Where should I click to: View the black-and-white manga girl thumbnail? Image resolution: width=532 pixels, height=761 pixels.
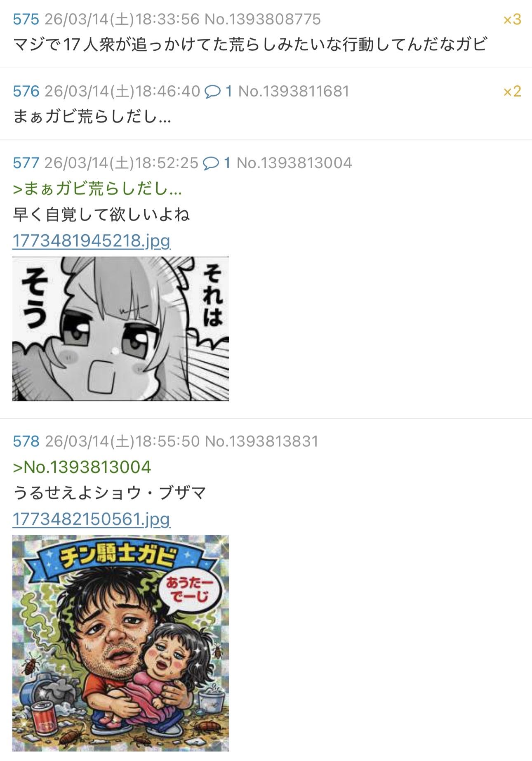(x=120, y=329)
